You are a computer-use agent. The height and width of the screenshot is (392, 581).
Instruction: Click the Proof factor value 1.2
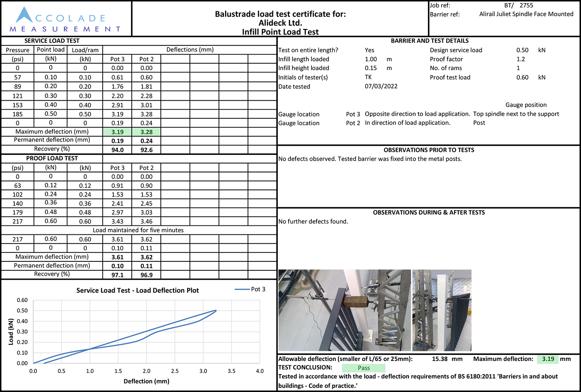521,59
